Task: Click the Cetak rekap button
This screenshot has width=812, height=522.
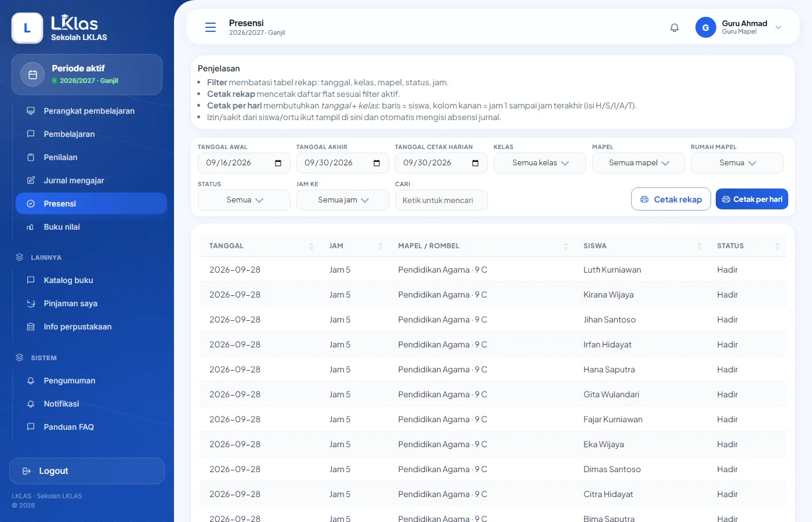Action: tap(671, 199)
